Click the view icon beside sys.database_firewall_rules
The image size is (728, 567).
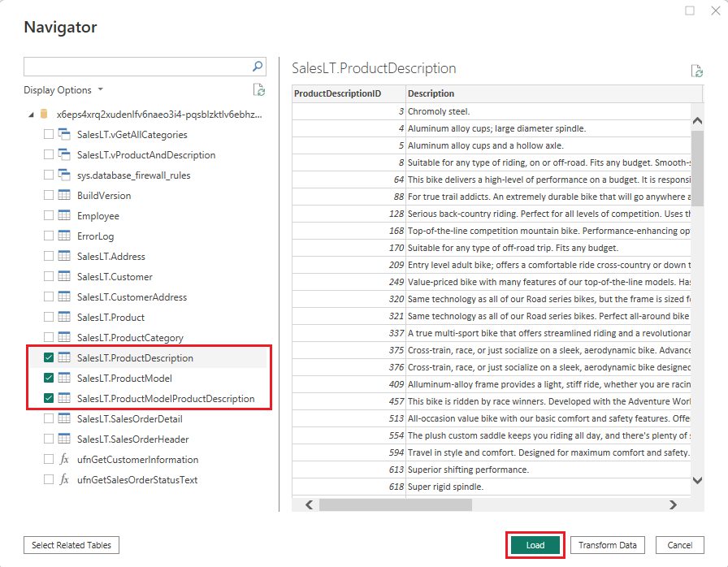point(65,175)
